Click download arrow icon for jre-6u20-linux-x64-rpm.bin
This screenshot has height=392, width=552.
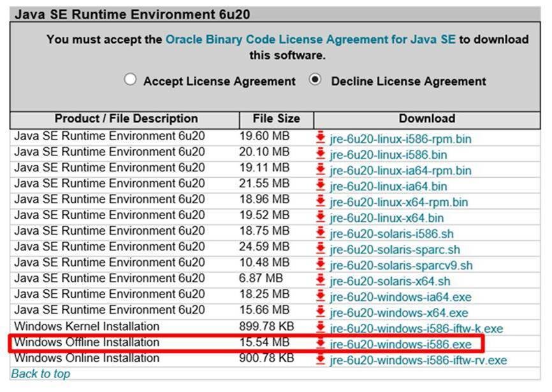pos(321,201)
